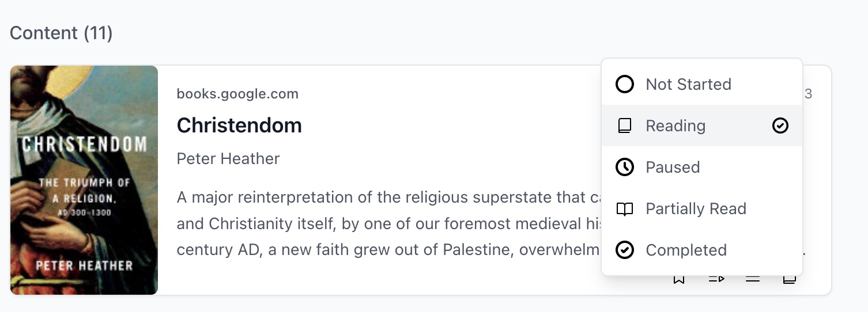Click the horizontal lines icon on the card

(753, 280)
